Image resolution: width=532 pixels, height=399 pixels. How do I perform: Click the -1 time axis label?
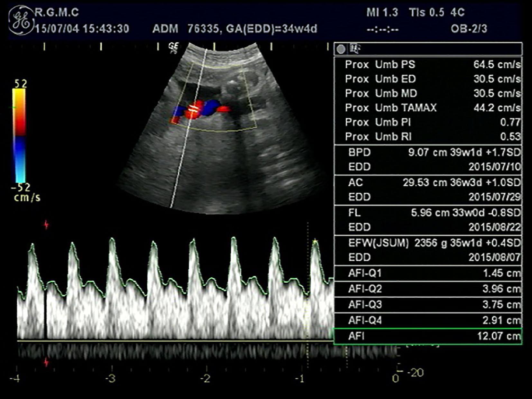coord(299,378)
